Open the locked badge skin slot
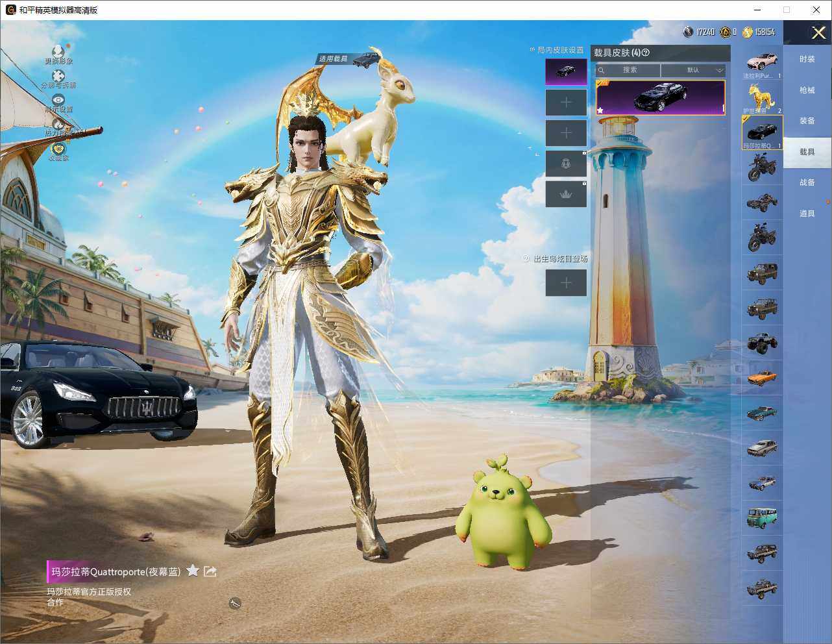The width and height of the screenshot is (832, 644). click(x=566, y=164)
